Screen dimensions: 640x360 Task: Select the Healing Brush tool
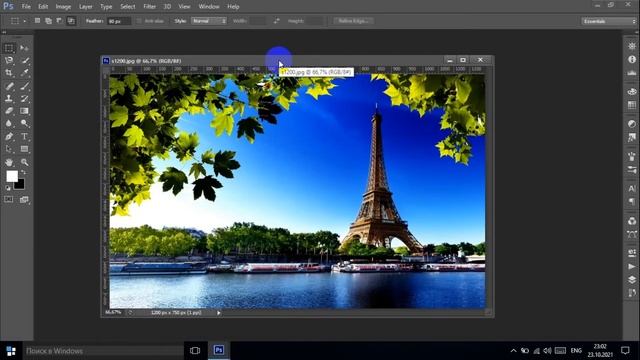[x=9, y=86]
